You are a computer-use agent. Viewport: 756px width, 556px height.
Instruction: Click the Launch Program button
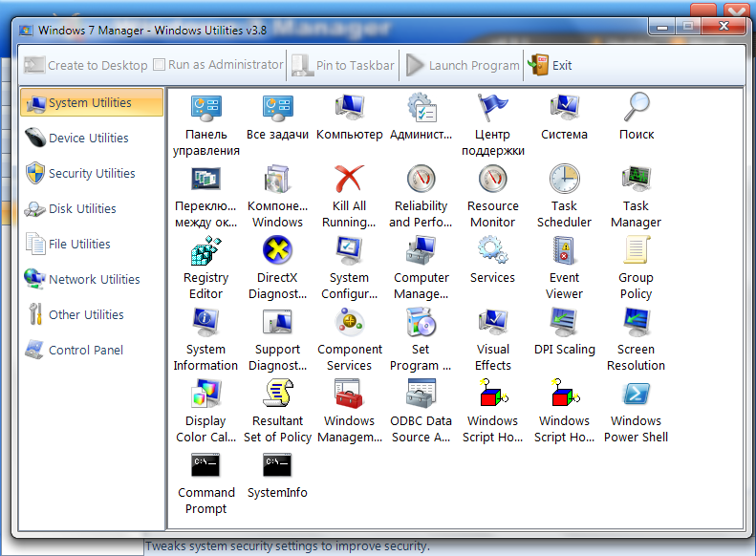coord(463,65)
